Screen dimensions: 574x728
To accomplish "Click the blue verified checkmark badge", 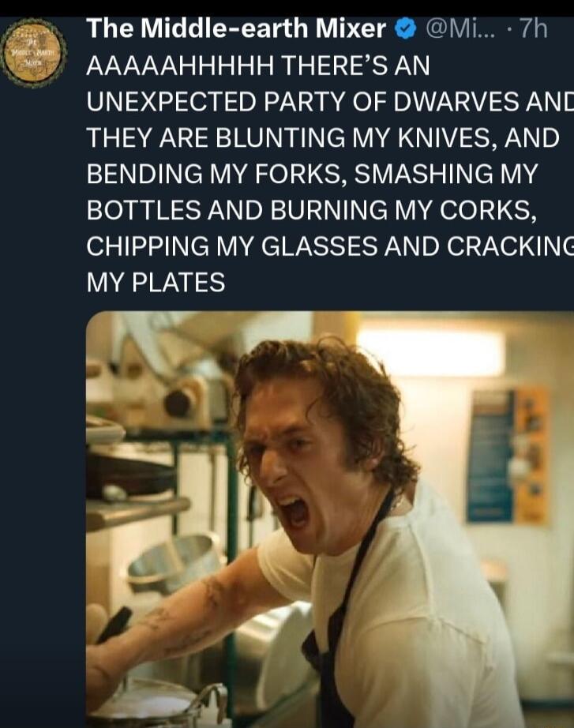I will pyautogui.click(x=404, y=29).
